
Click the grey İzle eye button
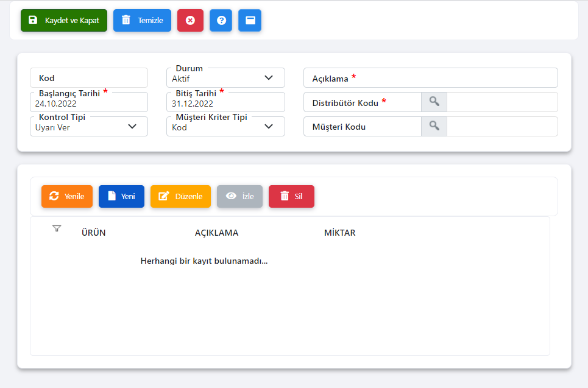[239, 196]
